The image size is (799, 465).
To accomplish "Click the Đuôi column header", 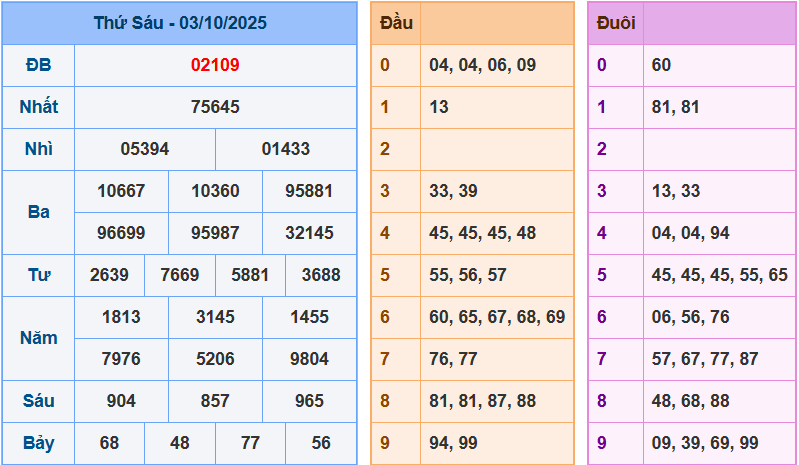I will (615, 23).
